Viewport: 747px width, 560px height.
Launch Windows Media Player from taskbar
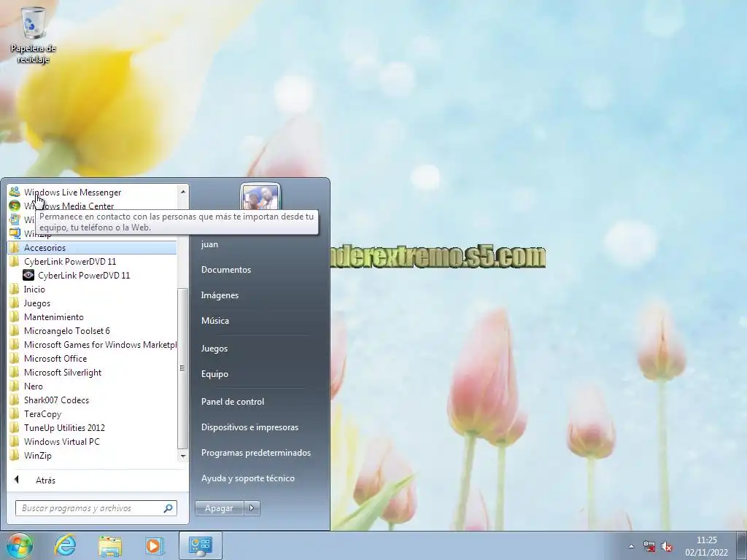155,545
